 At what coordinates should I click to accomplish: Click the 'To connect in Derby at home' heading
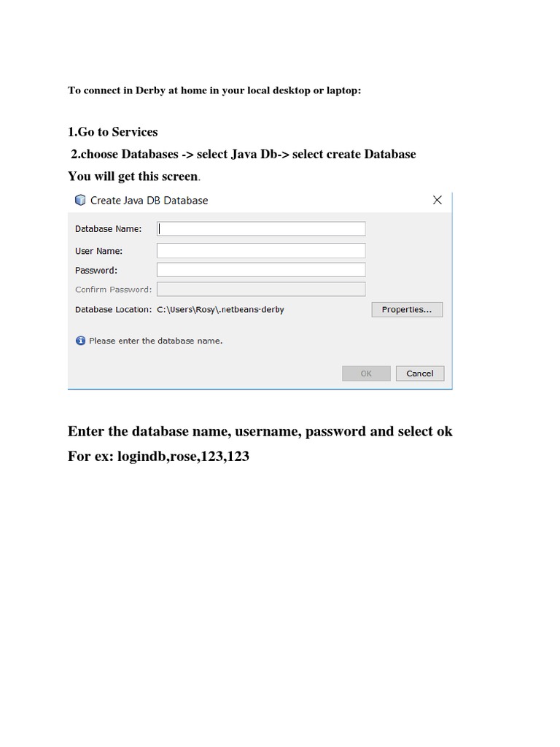tap(214, 90)
